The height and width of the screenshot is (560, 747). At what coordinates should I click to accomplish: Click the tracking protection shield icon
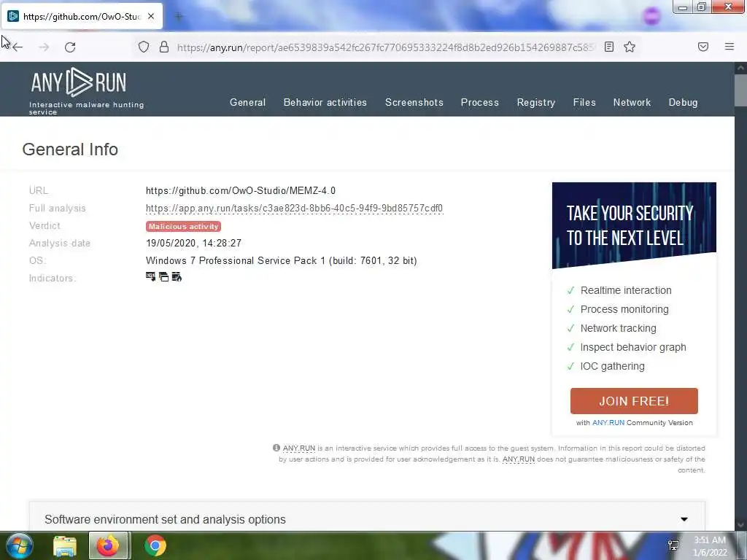(144, 47)
